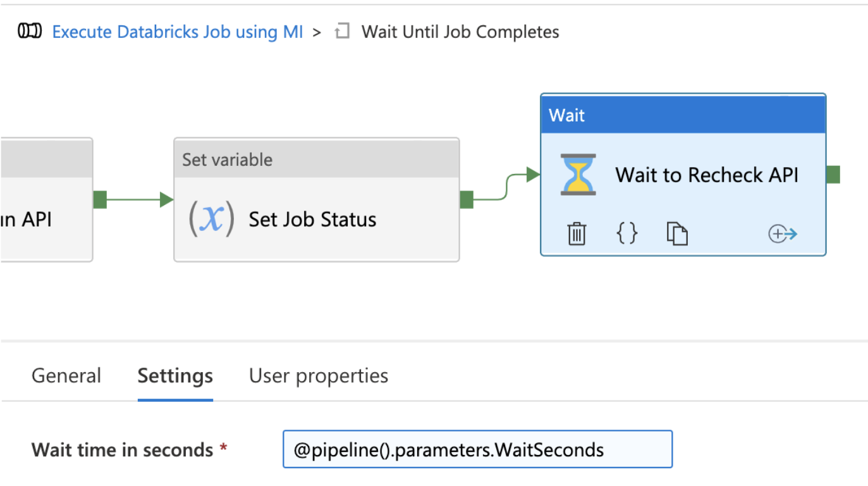Switch to the General tab
This screenshot has width=868, height=486.
[66, 376]
